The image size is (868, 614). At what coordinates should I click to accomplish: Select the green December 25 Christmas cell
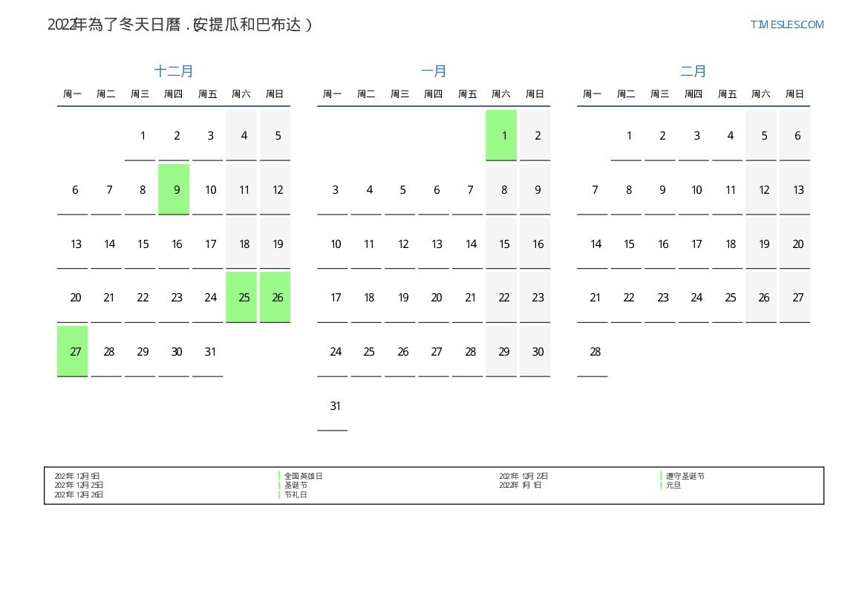pos(244,297)
